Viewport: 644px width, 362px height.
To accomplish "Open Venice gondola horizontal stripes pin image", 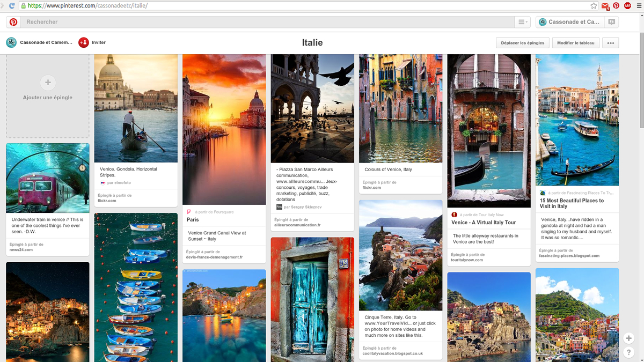I will click(136, 108).
